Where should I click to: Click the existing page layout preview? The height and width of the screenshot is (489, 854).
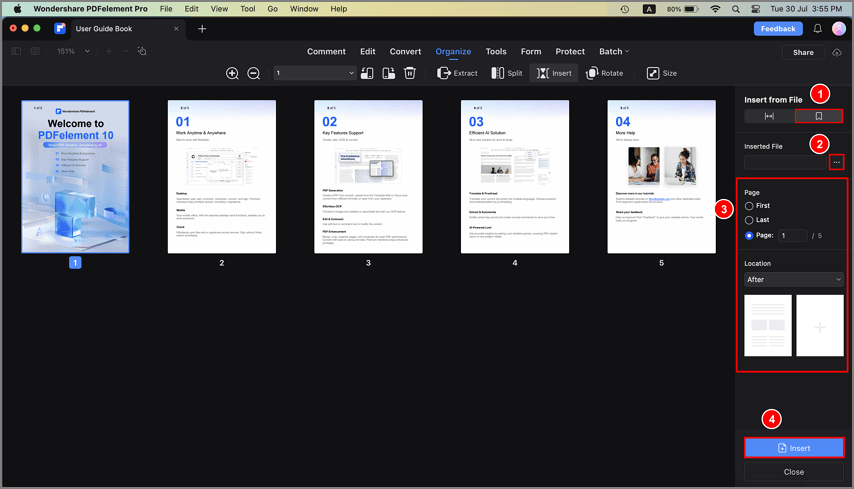[768, 326]
